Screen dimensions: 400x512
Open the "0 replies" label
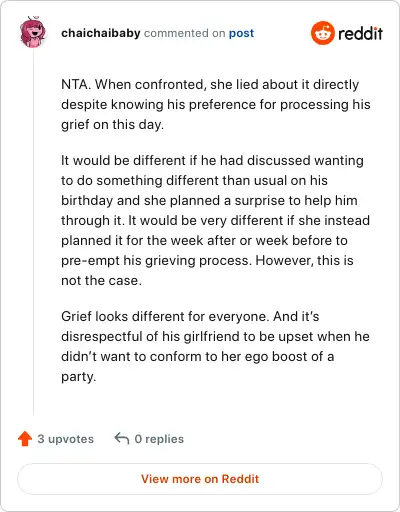(x=159, y=439)
